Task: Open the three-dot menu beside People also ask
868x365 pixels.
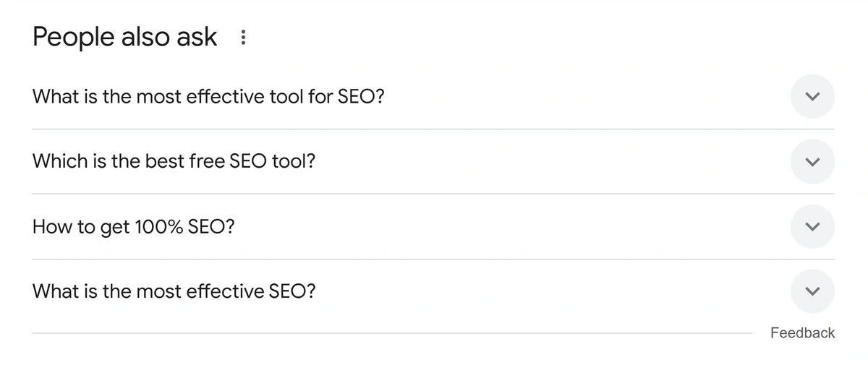Action: (243, 37)
